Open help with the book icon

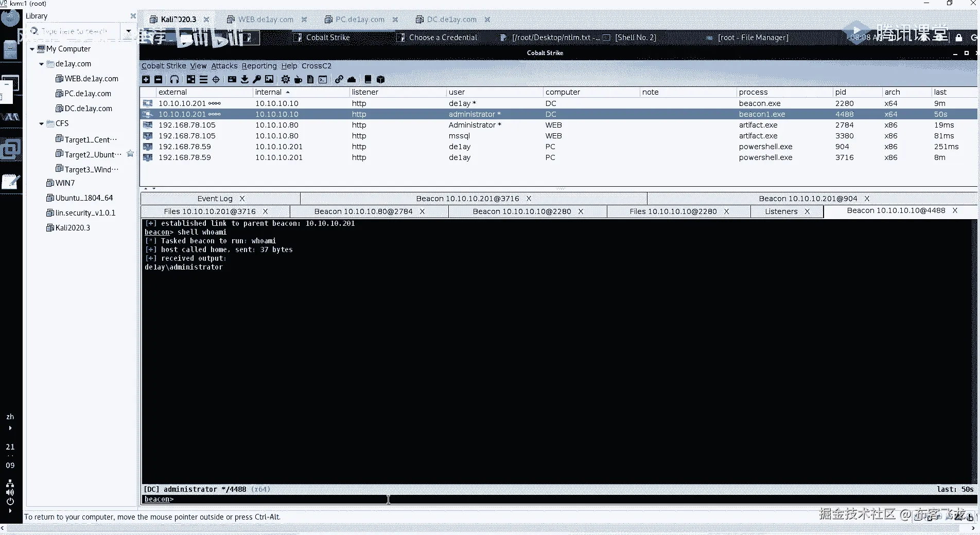pyautogui.click(x=368, y=79)
